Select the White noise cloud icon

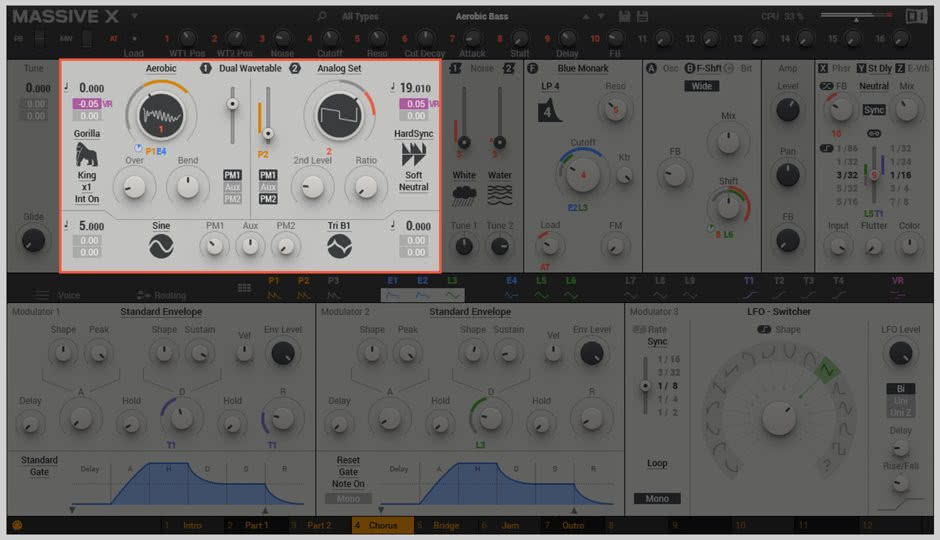(464, 195)
